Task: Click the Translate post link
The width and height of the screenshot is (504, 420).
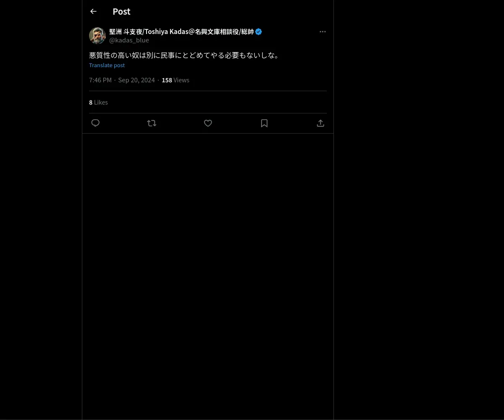Action: click(x=107, y=65)
